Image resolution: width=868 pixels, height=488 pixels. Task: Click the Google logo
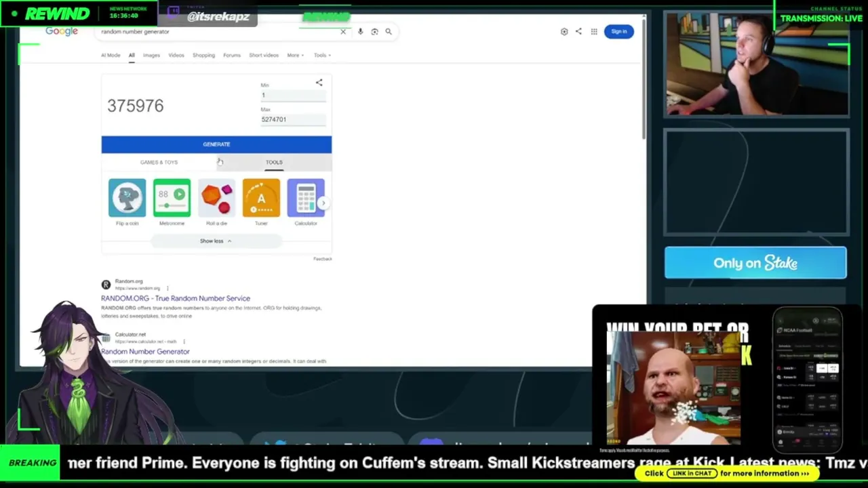(x=62, y=31)
